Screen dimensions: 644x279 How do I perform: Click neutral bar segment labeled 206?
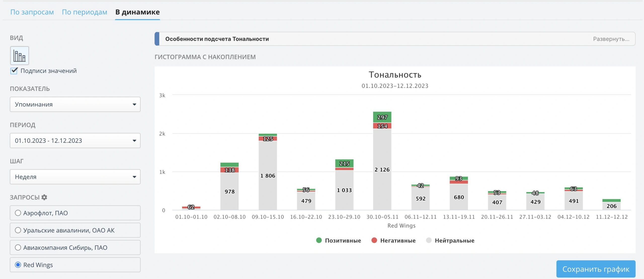pyautogui.click(x=611, y=206)
